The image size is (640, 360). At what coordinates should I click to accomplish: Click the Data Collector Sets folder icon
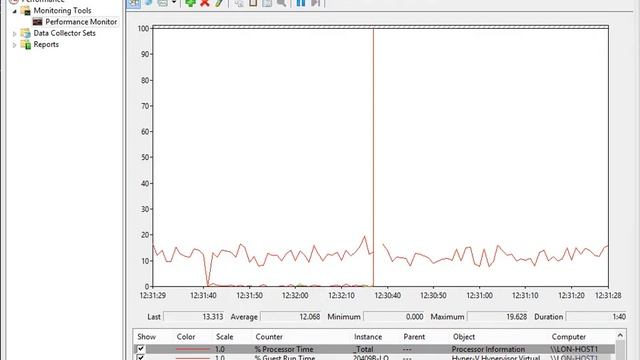26,33
